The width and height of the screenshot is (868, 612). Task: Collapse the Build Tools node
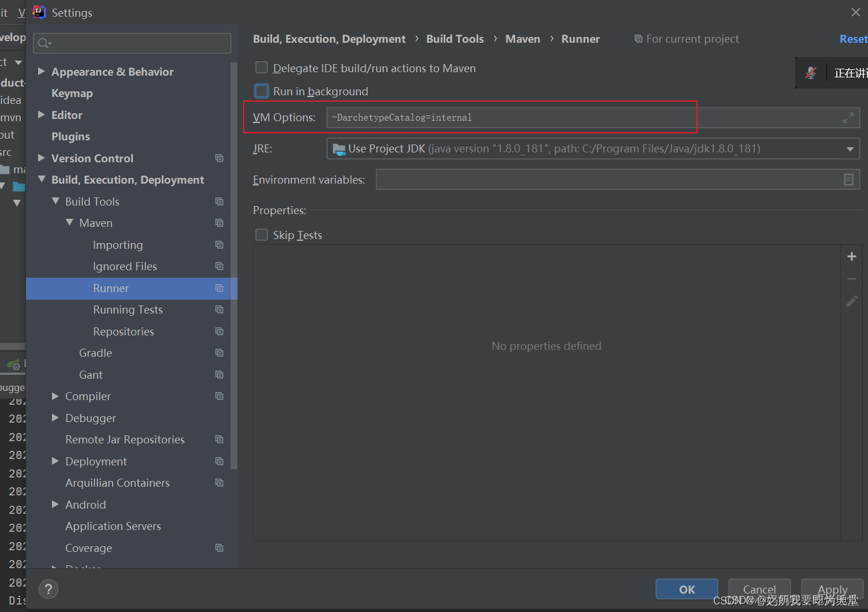click(55, 201)
